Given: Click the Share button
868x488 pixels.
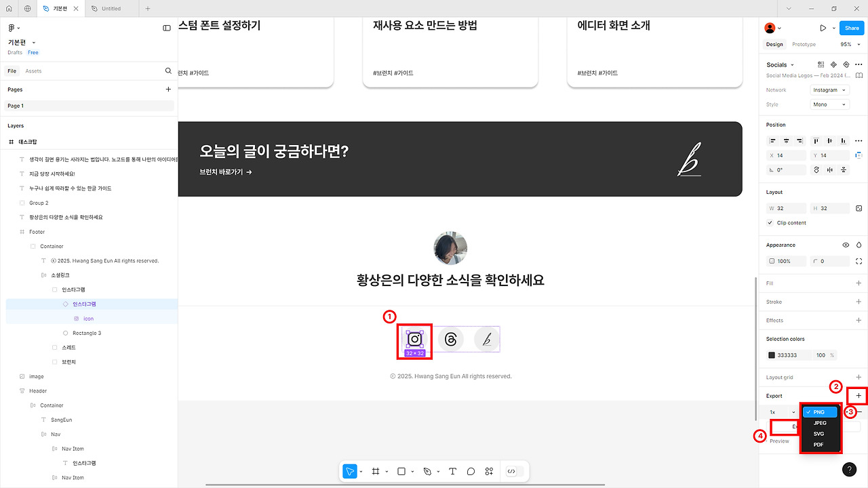Looking at the screenshot, I should point(851,28).
